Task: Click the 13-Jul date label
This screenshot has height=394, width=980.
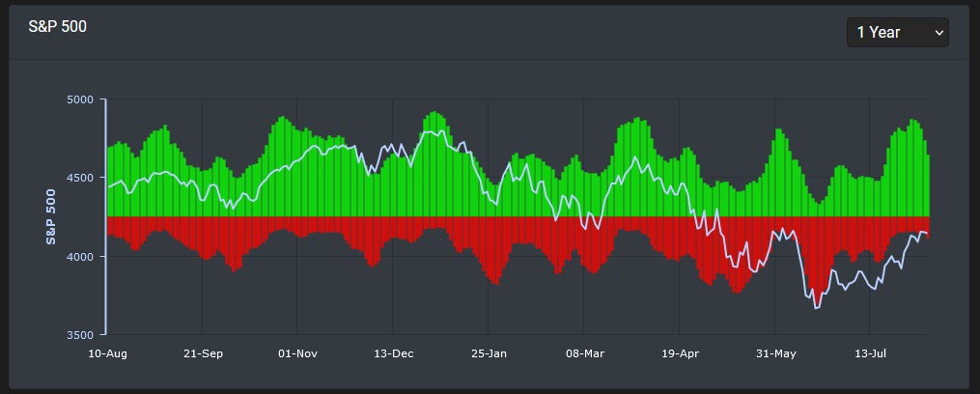Action: (x=870, y=354)
